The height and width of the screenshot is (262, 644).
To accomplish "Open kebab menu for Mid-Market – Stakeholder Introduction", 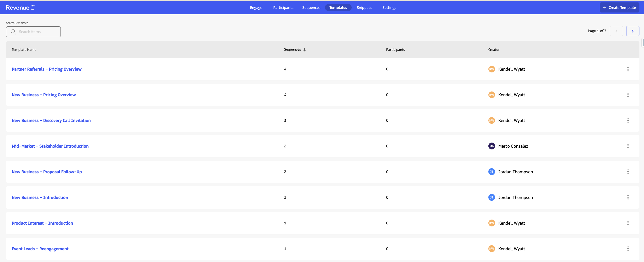I will [628, 146].
